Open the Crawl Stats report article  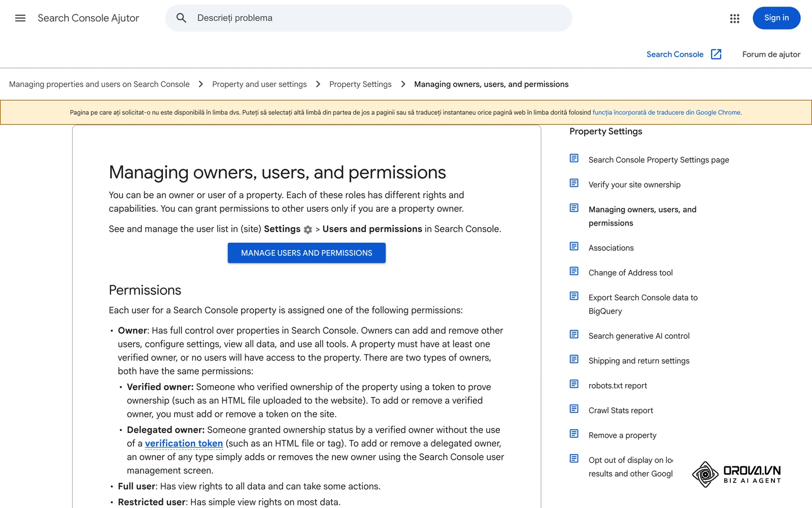click(x=621, y=411)
